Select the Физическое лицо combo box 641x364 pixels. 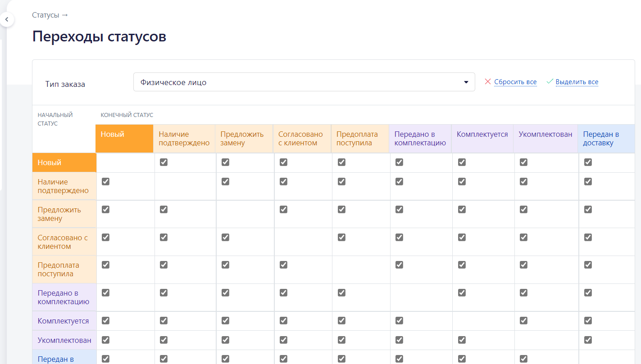(304, 82)
